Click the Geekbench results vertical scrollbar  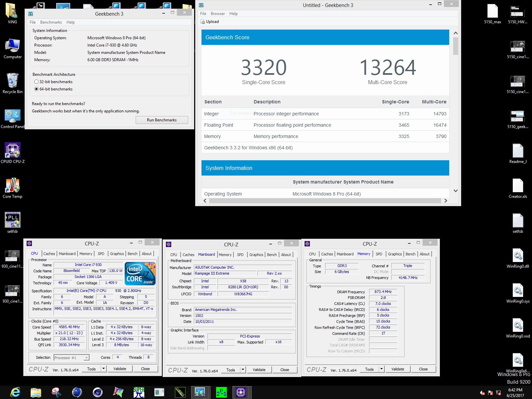456,46
